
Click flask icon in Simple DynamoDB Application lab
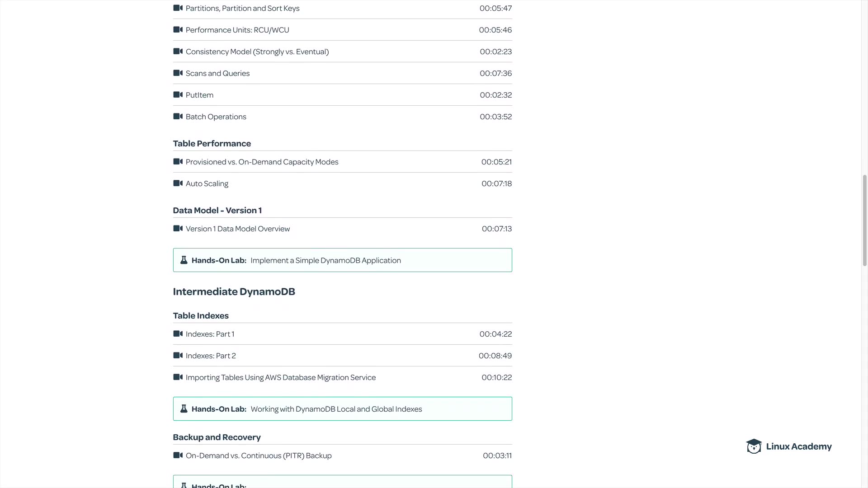184,260
